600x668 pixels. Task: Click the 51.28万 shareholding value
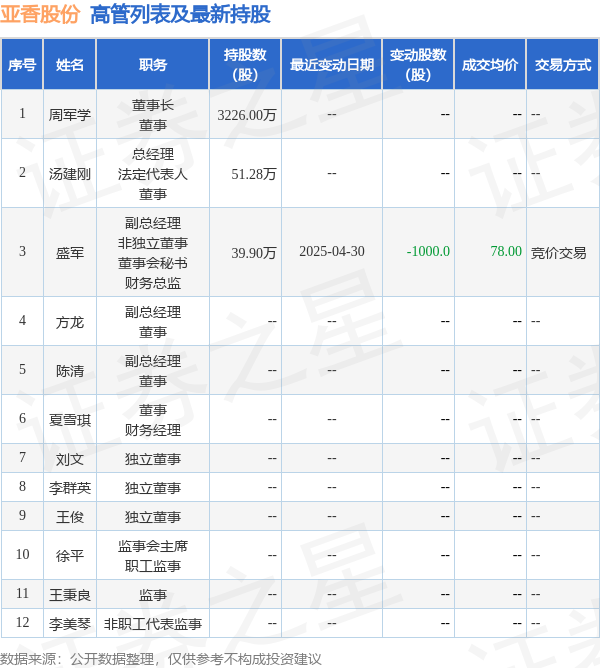254,173
